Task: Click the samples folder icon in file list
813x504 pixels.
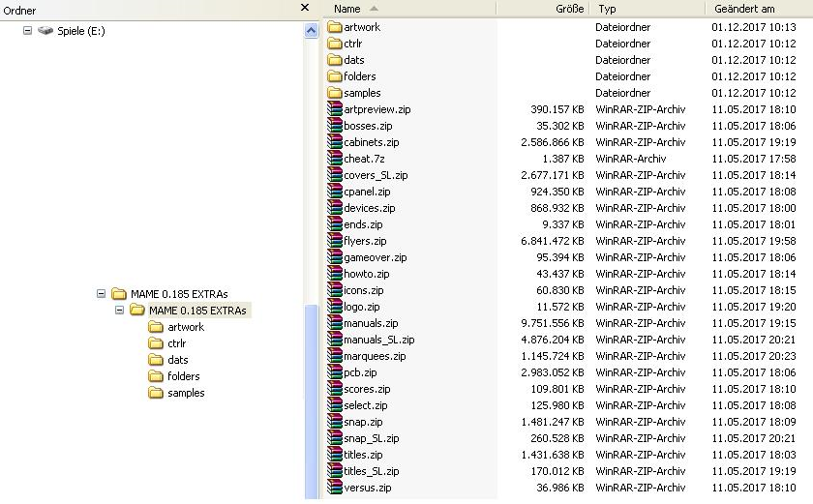Action: pyautogui.click(x=335, y=93)
